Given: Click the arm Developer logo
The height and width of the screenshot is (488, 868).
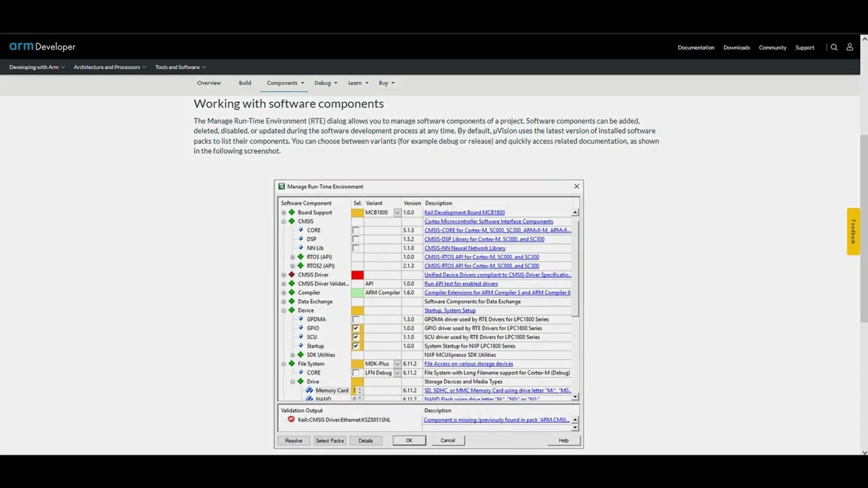Looking at the screenshot, I should pos(42,47).
